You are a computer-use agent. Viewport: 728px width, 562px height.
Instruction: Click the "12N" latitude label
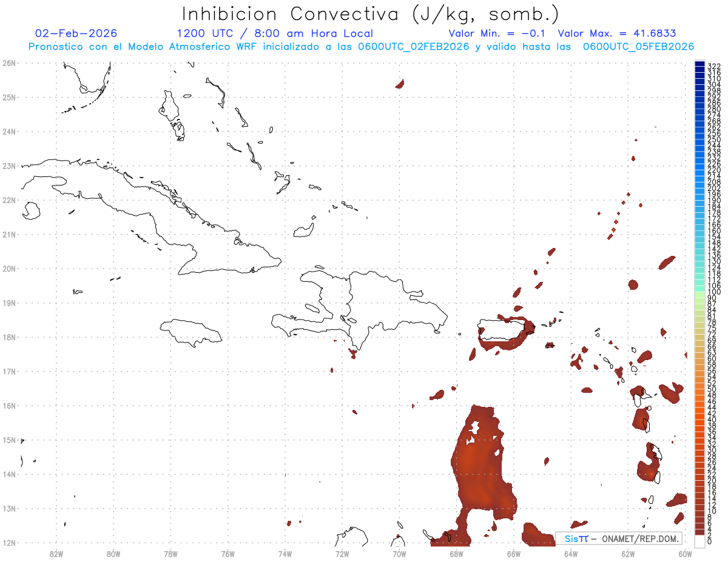click(8, 543)
